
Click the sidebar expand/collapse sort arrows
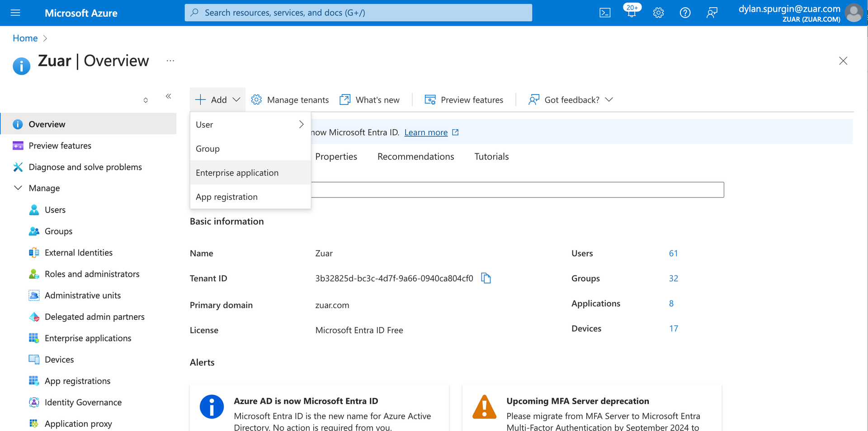point(146,100)
